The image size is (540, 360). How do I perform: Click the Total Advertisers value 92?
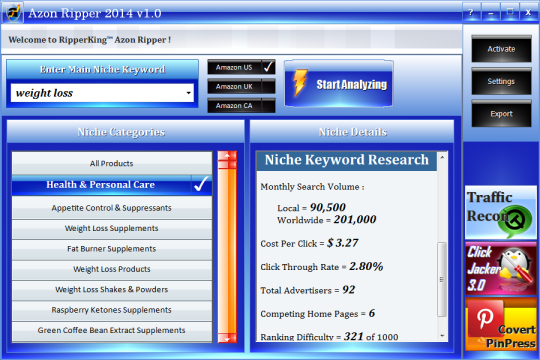click(x=349, y=290)
